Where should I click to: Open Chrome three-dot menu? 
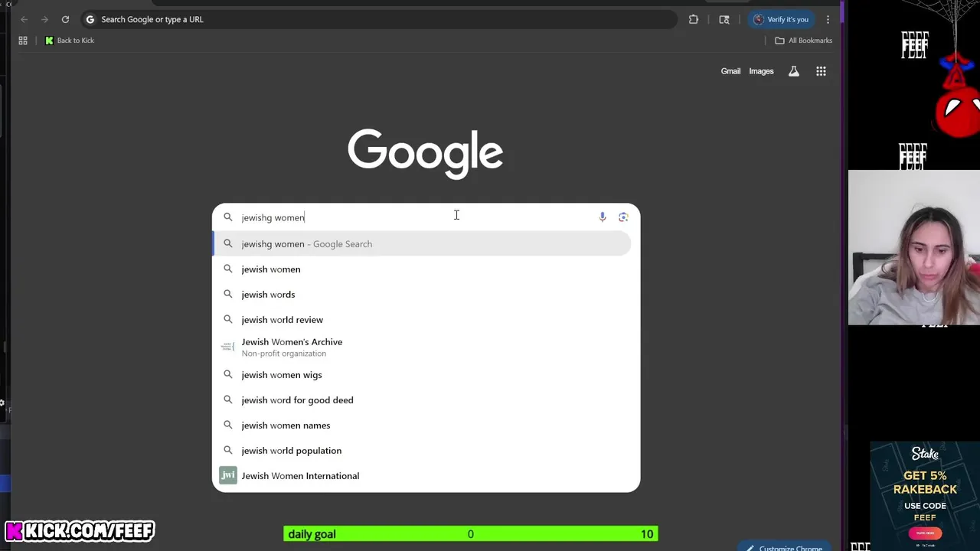(x=828, y=19)
